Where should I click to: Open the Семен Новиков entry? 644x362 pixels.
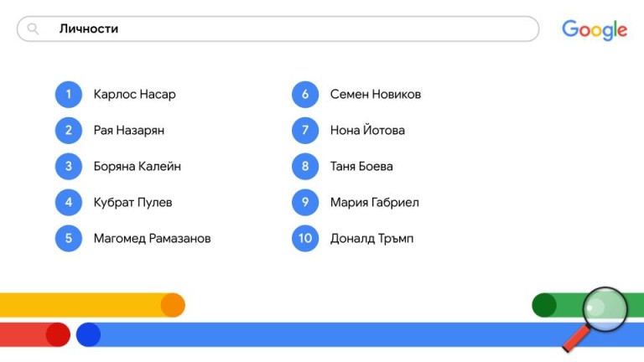pyautogui.click(x=376, y=95)
